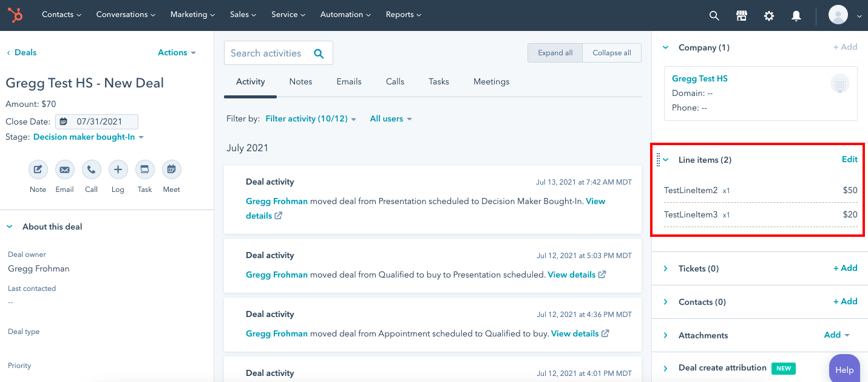The width and height of the screenshot is (868, 382).
Task: Focus the Search activities field
Action: tap(279, 53)
